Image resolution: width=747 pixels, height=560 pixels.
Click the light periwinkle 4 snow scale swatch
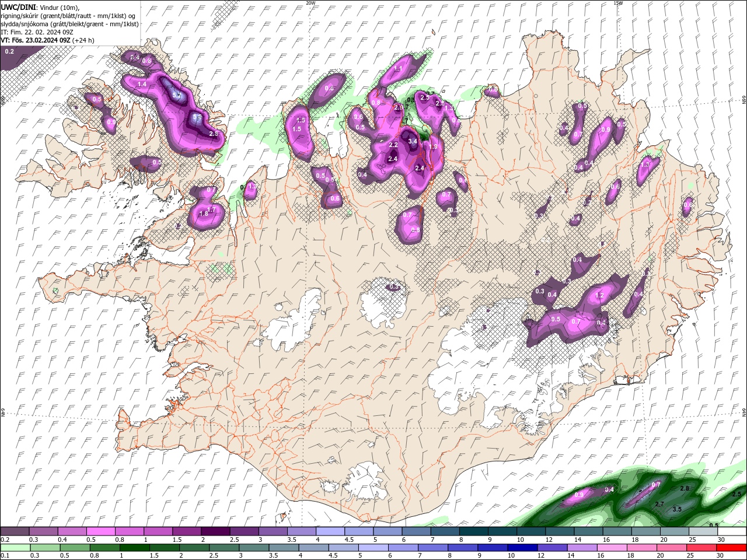[x=329, y=531]
